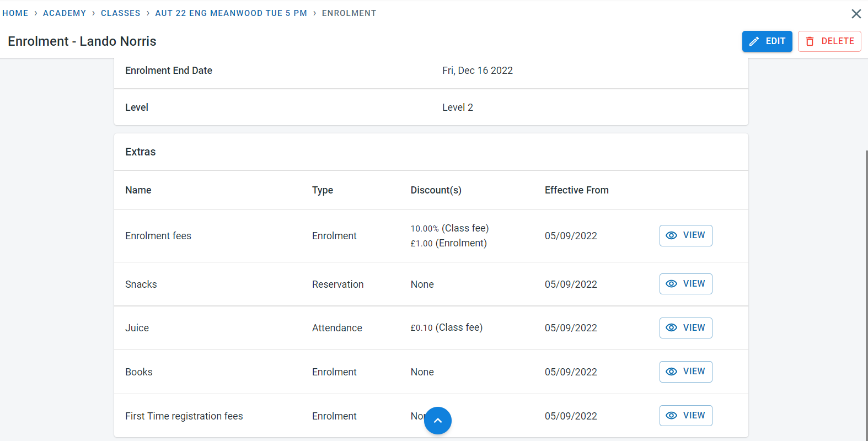The width and height of the screenshot is (868, 441).
Task: Click the pencil icon on Edit button
Action: point(754,41)
